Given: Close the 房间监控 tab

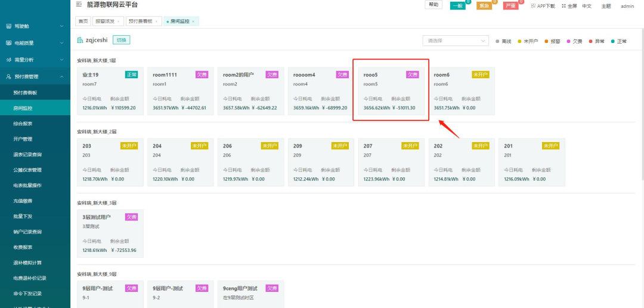Looking at the screenshot, I should pos(193,21).
